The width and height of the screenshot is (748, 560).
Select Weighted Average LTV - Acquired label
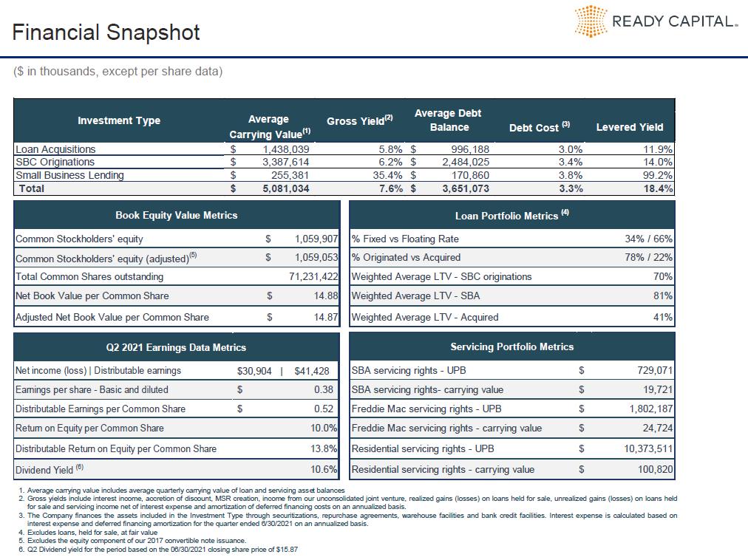pyautogui.click(x=424, y=317)
